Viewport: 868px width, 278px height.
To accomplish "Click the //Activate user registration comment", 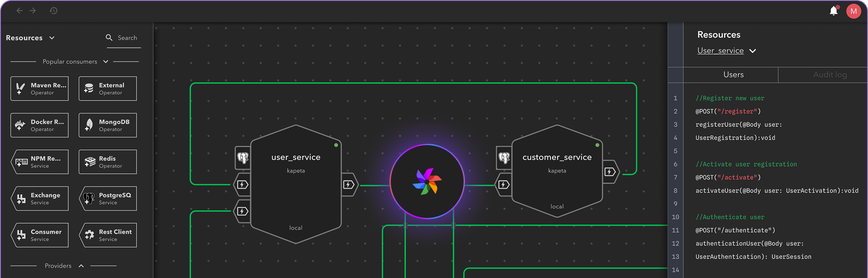I will 746,164.
